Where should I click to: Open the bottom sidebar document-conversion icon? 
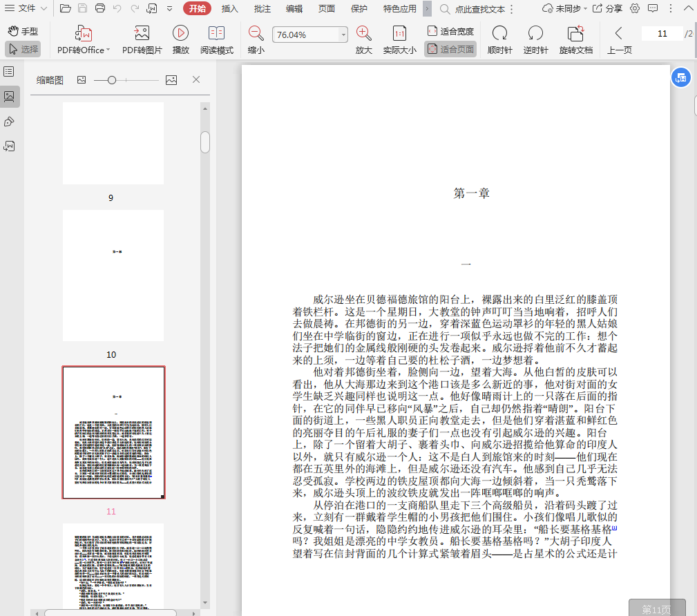tap(9, 146)
